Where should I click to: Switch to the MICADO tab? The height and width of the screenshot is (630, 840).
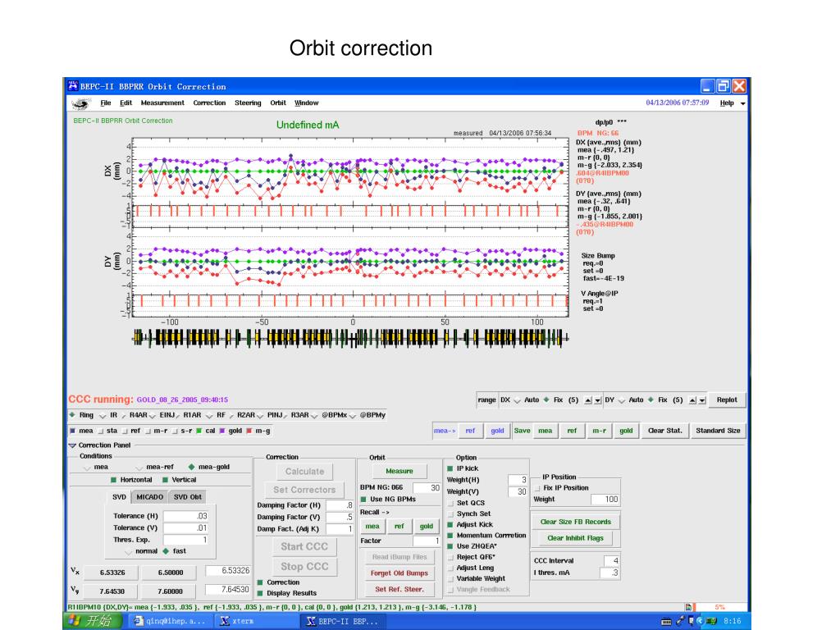[x=149, y=497]
